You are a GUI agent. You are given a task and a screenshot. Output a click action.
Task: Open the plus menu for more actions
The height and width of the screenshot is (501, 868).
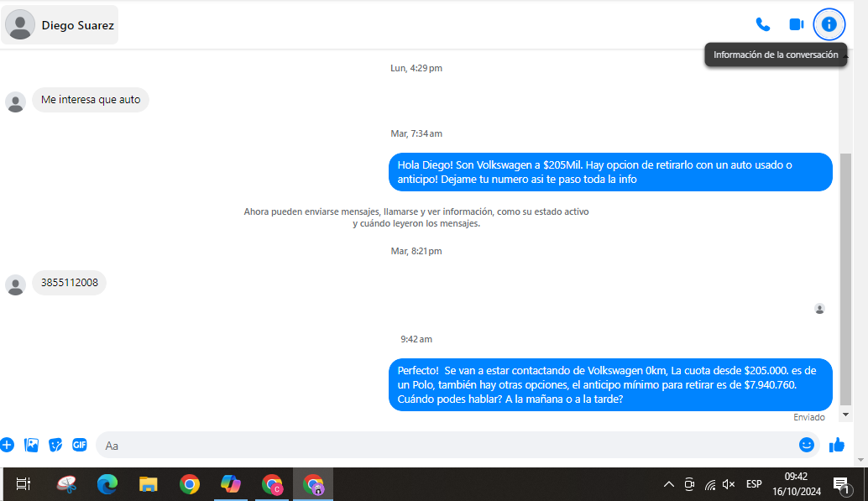tap(8, 445)
